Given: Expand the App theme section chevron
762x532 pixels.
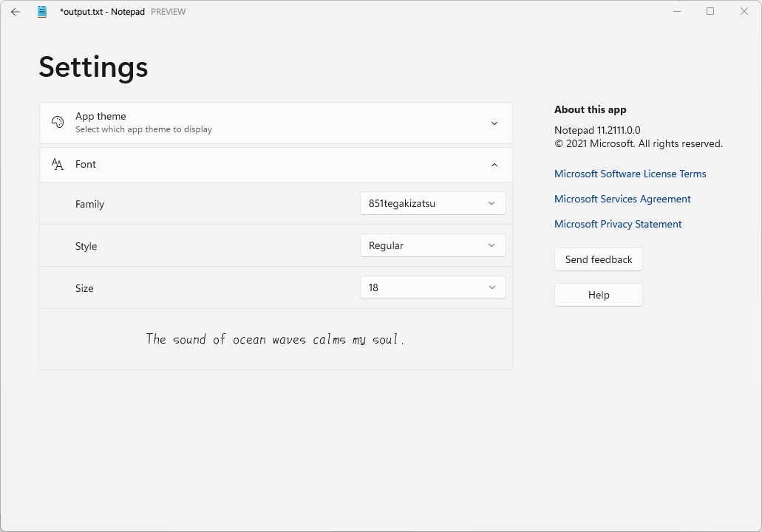Looking at the screenshot, I should coord(494,123).
